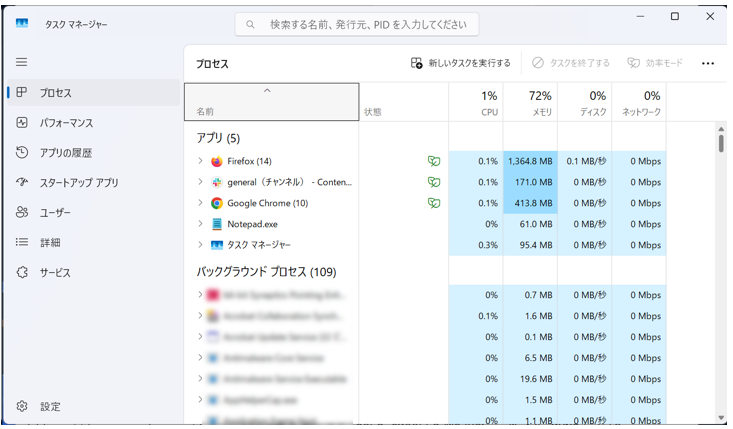Click scrollbar down arrow

click(721, 418)
